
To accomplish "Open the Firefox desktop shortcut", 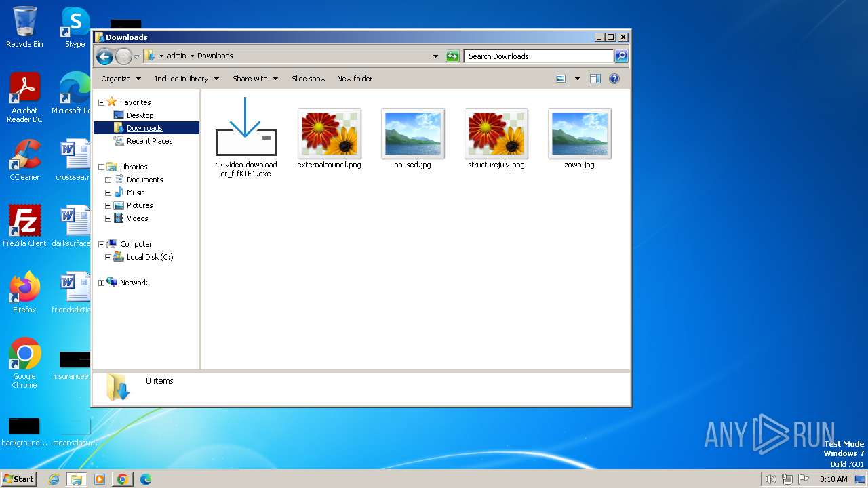I will (x=24, y=293).
